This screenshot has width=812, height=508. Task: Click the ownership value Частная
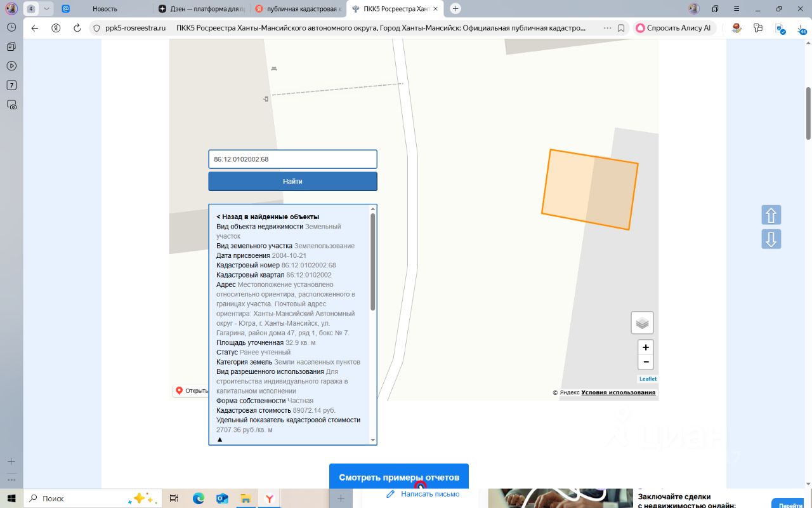(301, 401)
